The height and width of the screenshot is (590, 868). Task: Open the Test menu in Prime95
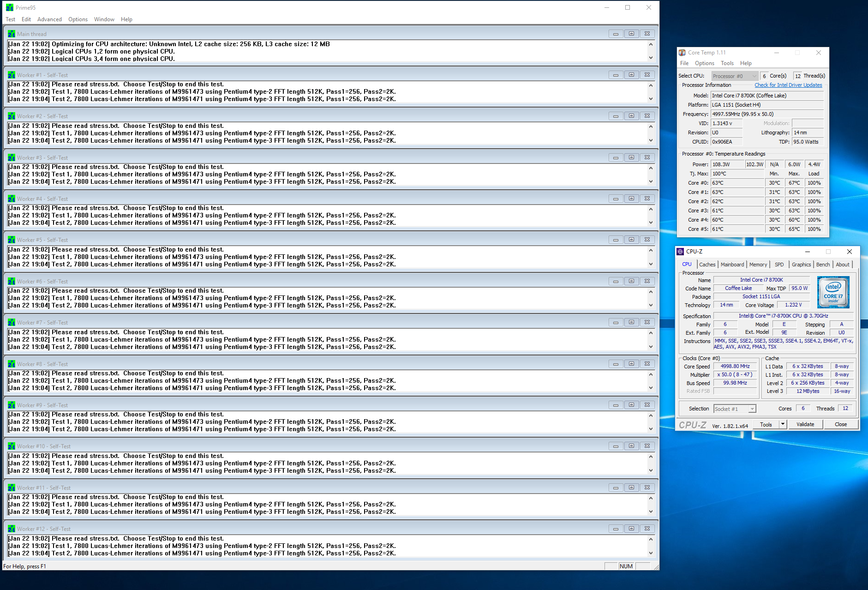(x=11, y=19)
